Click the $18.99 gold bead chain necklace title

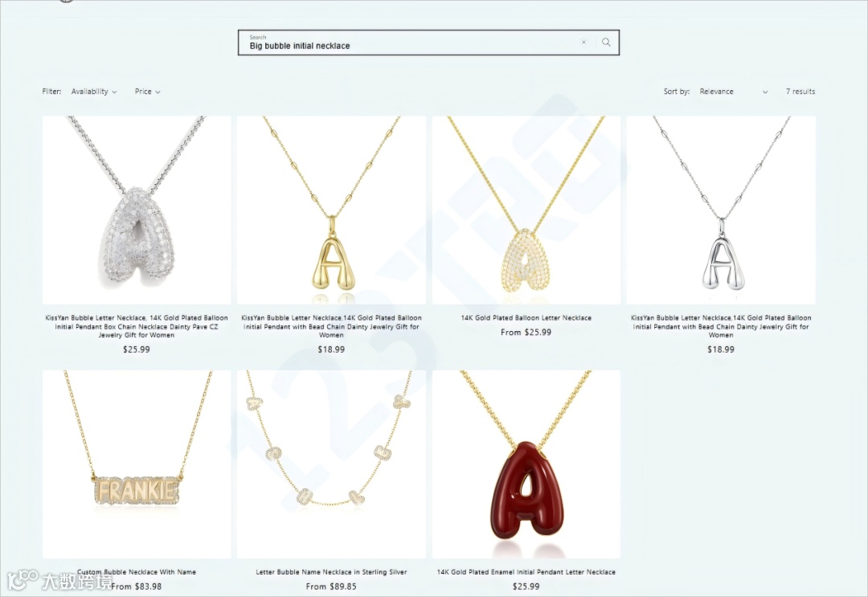point(332,326)
